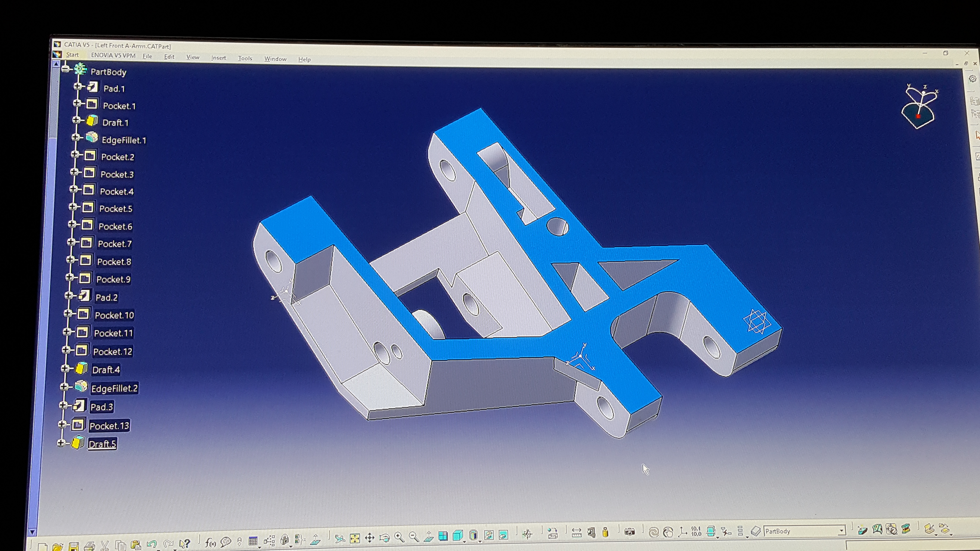This screenshot has width=980, height=551.
Task: Click the 3D compass in viewport
Action: click(919, 106)
